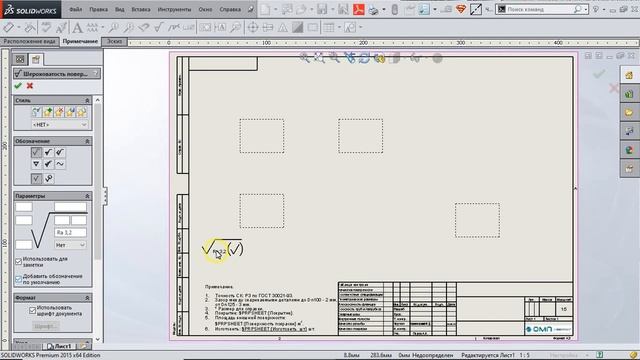Collapse the Обозначение section
Screen dimensions: 640x360
87,141
